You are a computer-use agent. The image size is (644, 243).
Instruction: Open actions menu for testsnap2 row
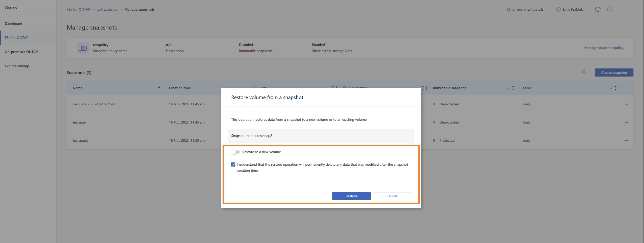coord(626,140)
